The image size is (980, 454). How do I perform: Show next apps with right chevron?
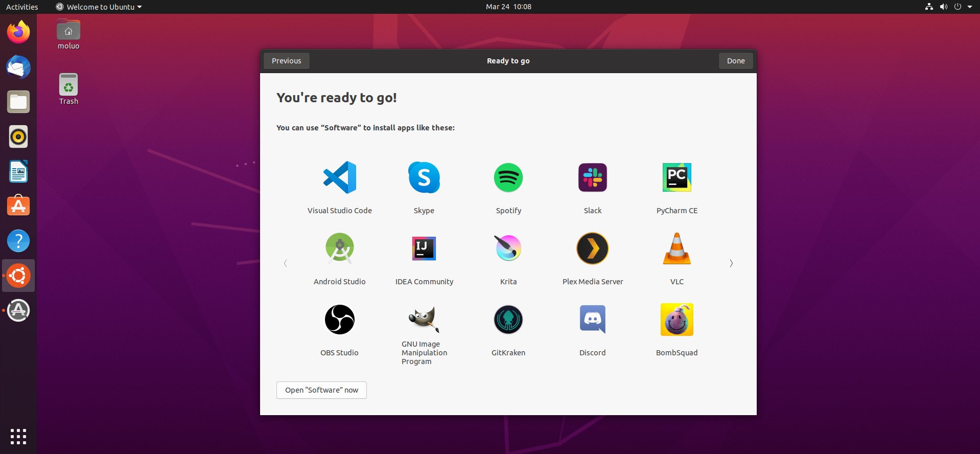[731, 263]
